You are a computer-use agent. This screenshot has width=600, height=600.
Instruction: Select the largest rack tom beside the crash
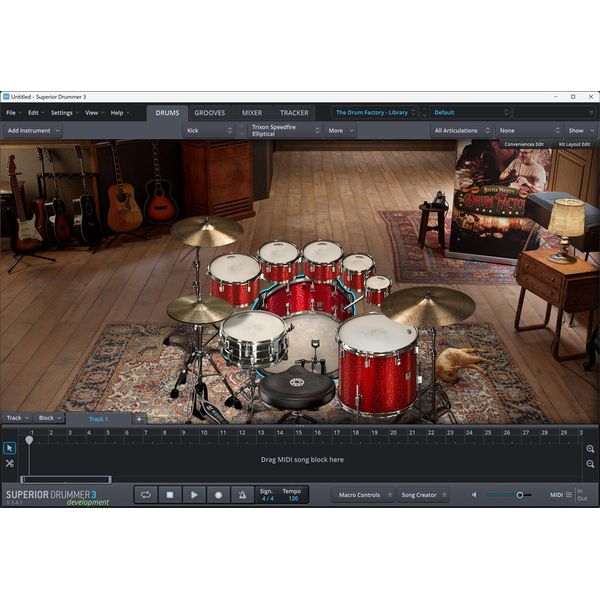234,279
